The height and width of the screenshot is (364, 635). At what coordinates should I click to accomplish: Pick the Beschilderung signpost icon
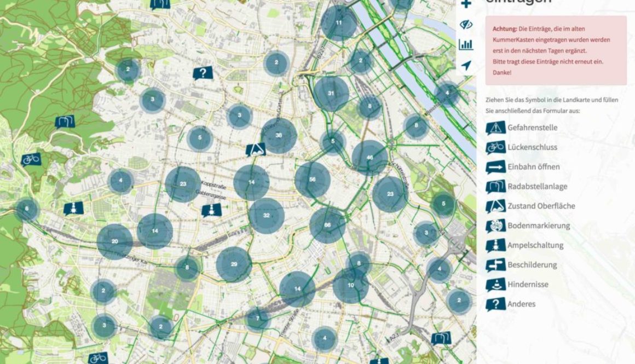(x=496, y=265)
